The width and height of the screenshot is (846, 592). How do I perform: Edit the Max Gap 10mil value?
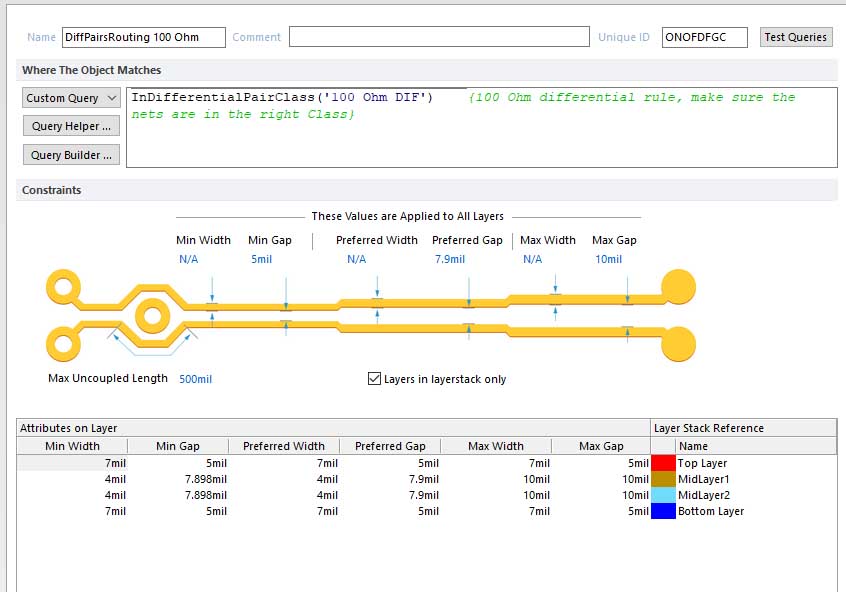coord(608,259)
